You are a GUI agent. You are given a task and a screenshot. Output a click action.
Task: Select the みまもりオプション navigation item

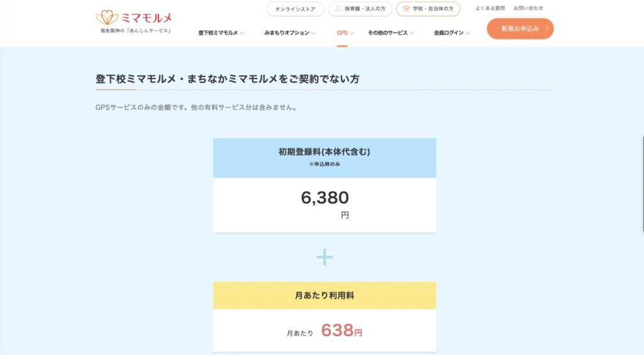tap(287, 33)
